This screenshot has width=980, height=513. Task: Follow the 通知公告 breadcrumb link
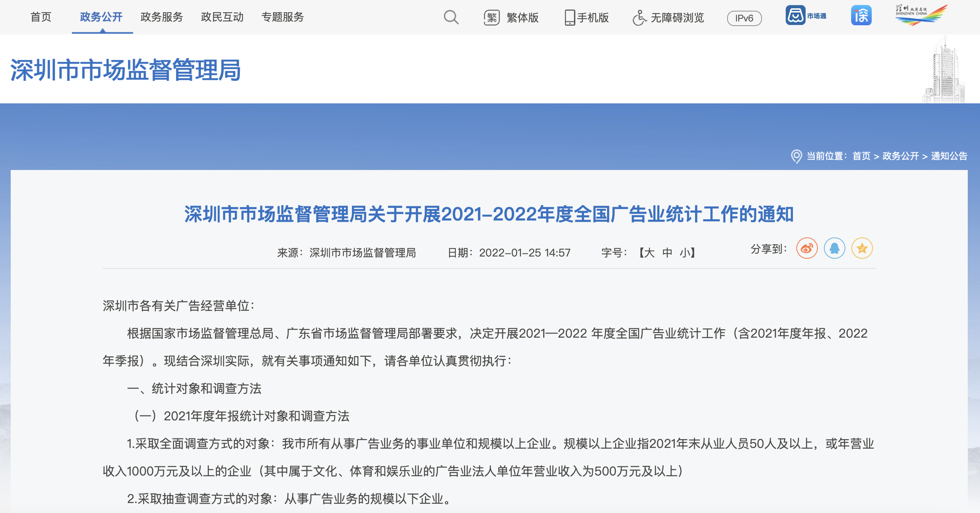[949, 156]
